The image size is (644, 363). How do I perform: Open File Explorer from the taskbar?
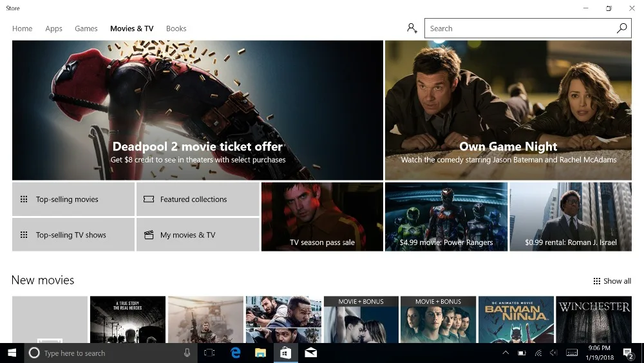coord(260,353)
